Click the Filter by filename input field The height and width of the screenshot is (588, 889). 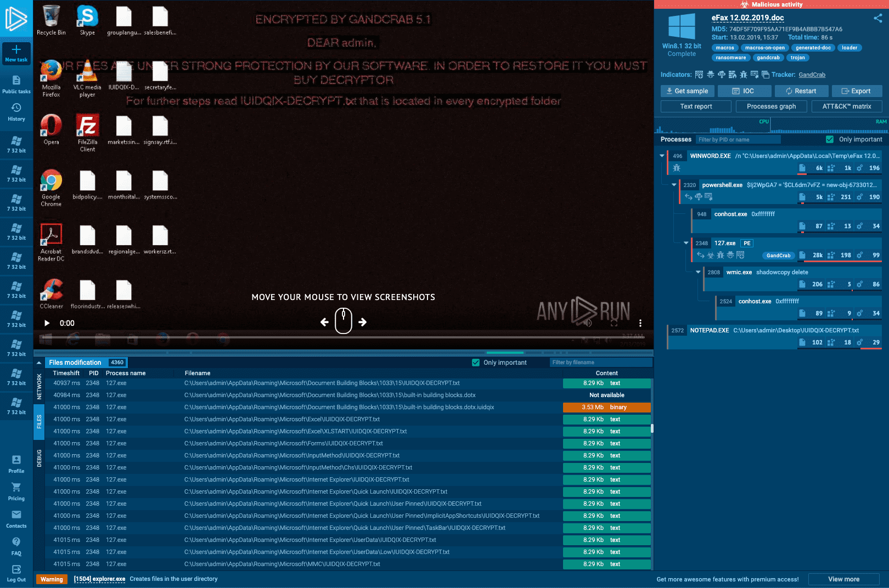600,363
